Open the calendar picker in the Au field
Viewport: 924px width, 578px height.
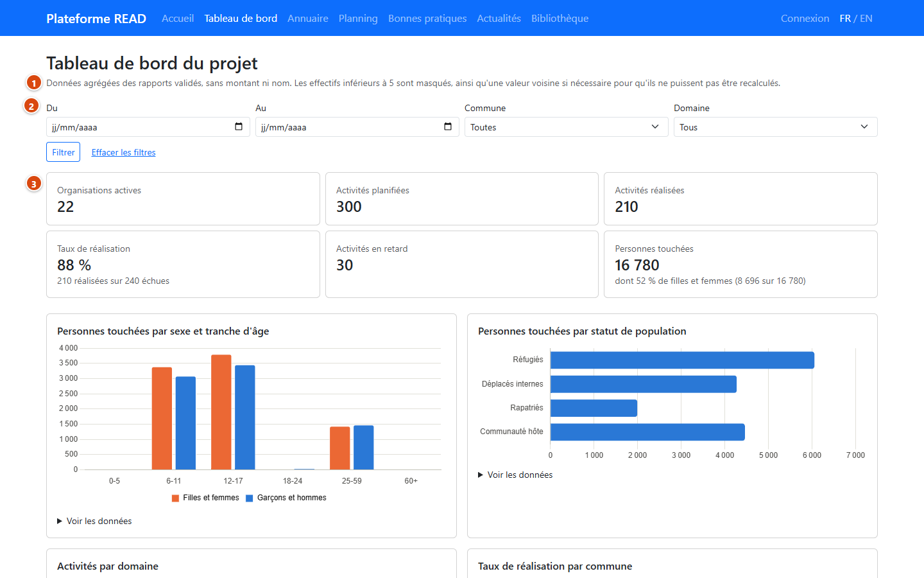tap(448, 127)
